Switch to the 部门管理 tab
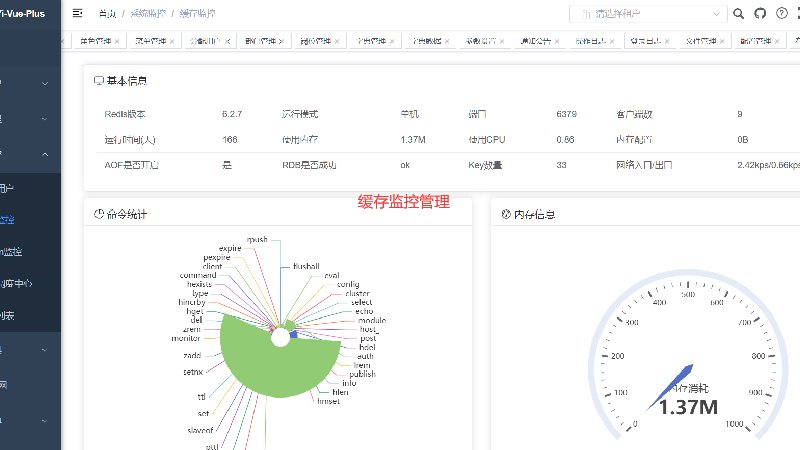Image resolution: width=800 pixels, height=450 pixels. pos(260,41)
